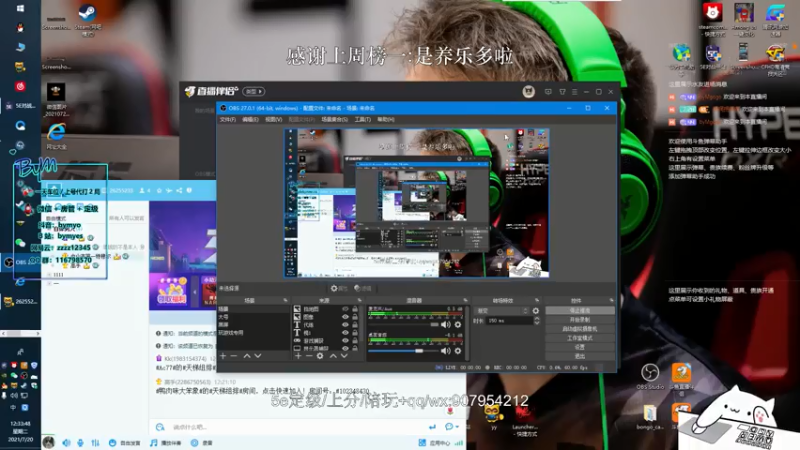Toggle lock on 图像 source
The width and height of the screenshot is (800, 450).
(355, 317)
